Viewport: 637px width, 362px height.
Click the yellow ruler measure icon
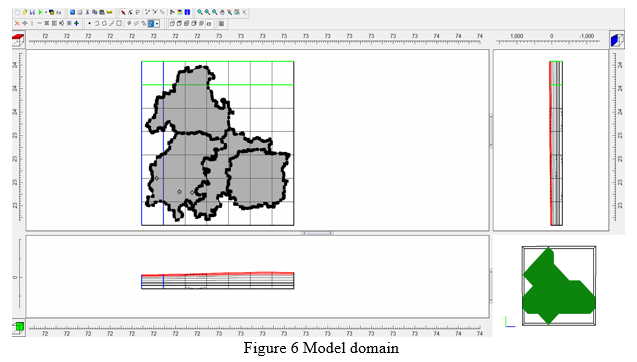pos(109,12)
